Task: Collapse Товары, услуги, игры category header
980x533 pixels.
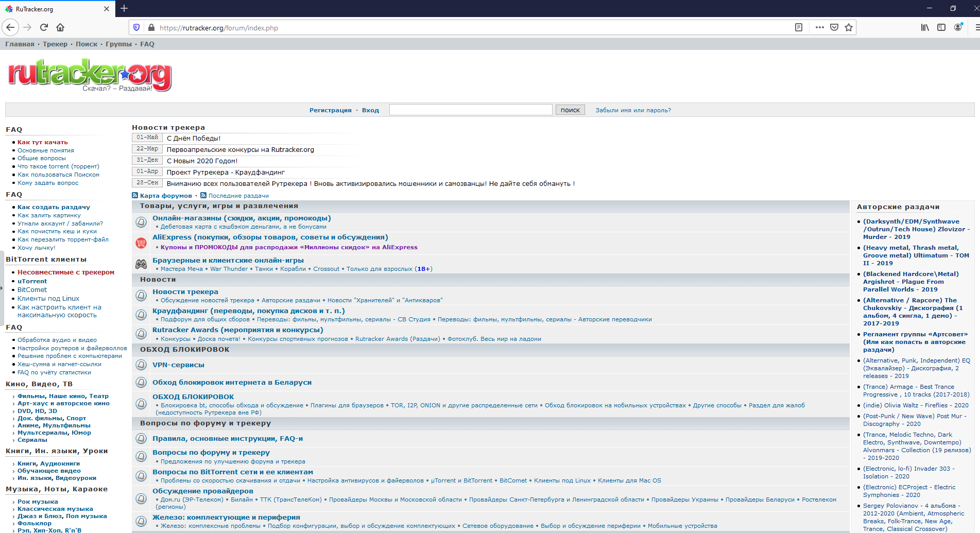Action: pos(490,206)
